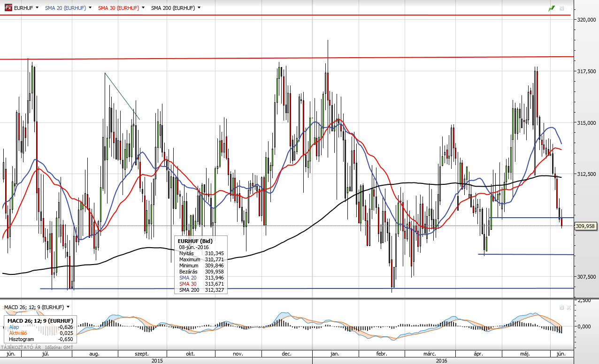Click the Nyitás 310,345 row
599x364 pixels.
coord(201,253)
